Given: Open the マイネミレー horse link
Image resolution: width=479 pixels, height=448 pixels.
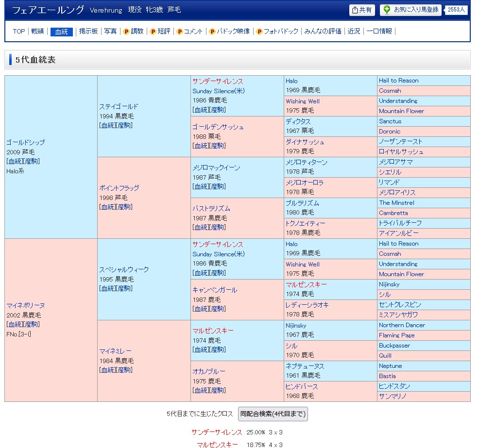Looking at the screenshot, I should (116, 351).
